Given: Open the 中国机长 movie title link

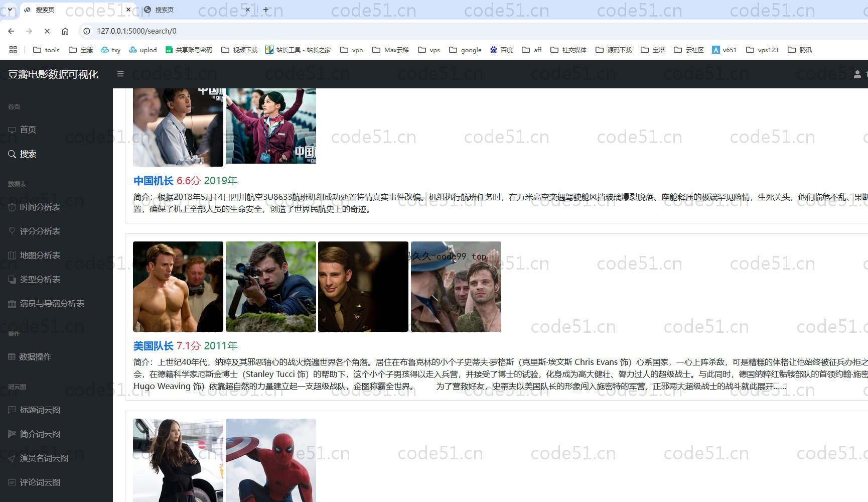Looking at the screenshot, I should pos(154,181).
